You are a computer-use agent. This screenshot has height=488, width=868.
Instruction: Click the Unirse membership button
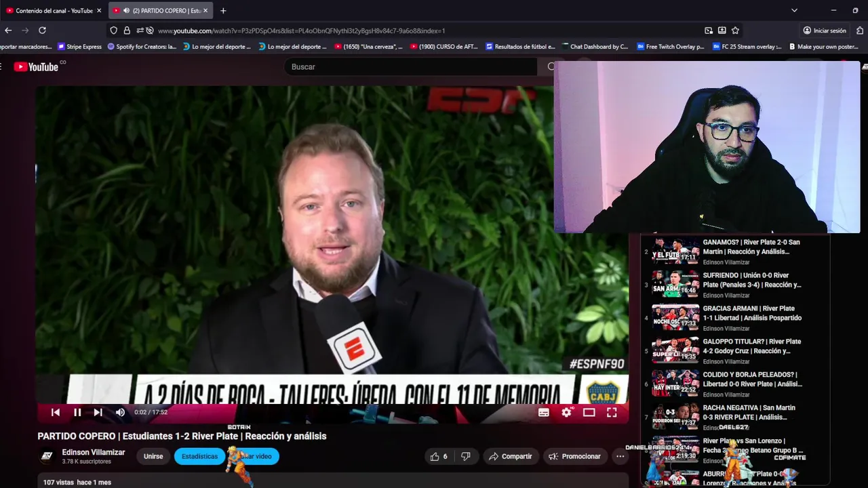tap(153, 456)
